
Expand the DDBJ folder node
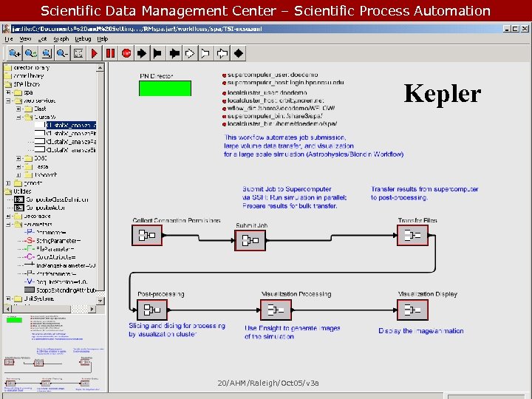[x=18, y=158]
